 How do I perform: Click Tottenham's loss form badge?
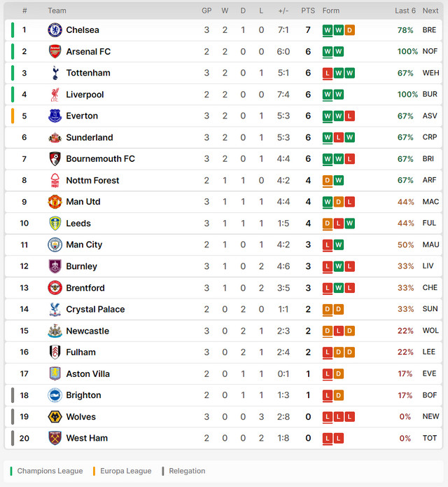tap(328, 73)
